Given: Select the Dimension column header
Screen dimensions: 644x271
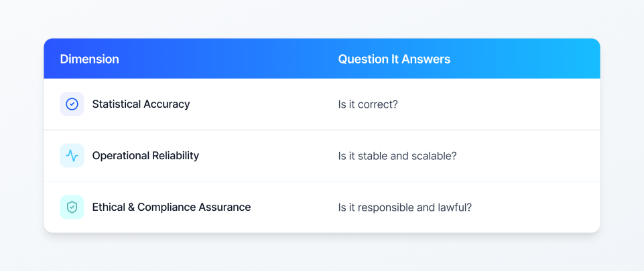Looking at the screenshot, I should 89,59.
